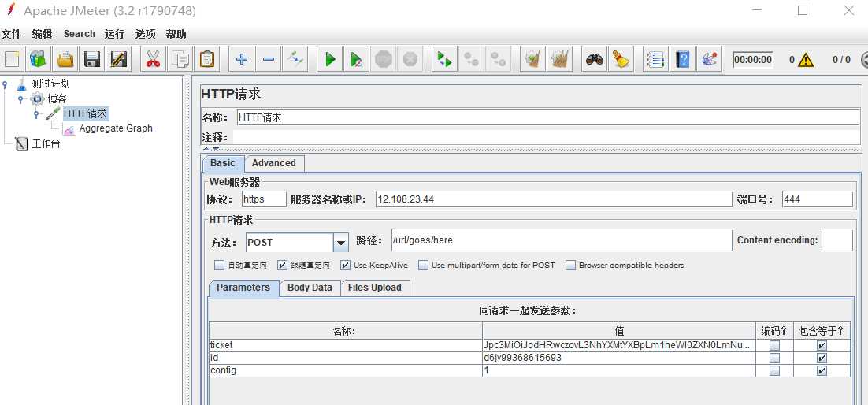Click the 协议 field showing https
This screenshot has height=405, width=868.
(x=264, y=199)
